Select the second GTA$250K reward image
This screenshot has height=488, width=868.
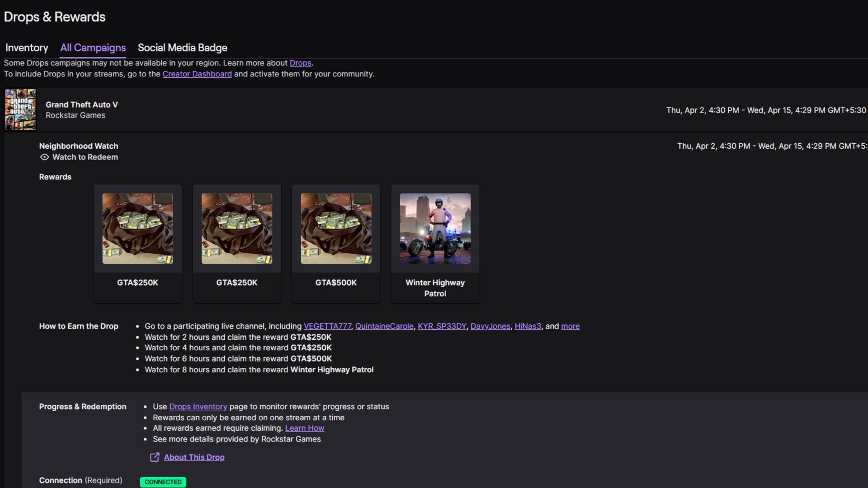[x=236, y=229]
